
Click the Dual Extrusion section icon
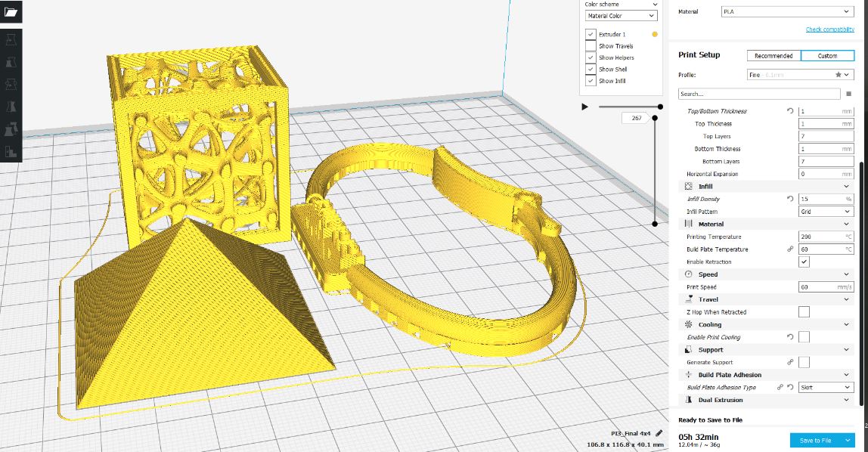(x=689, y=400)
